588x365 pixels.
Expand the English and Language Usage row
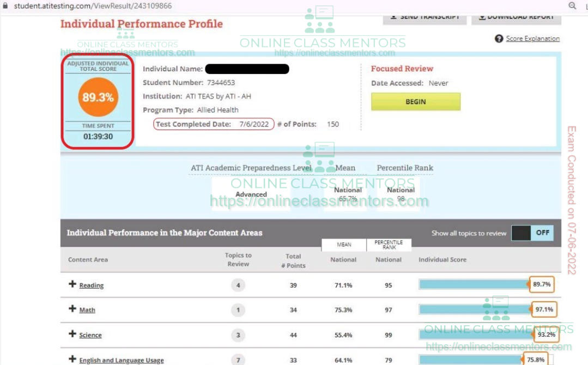point(72,359)
